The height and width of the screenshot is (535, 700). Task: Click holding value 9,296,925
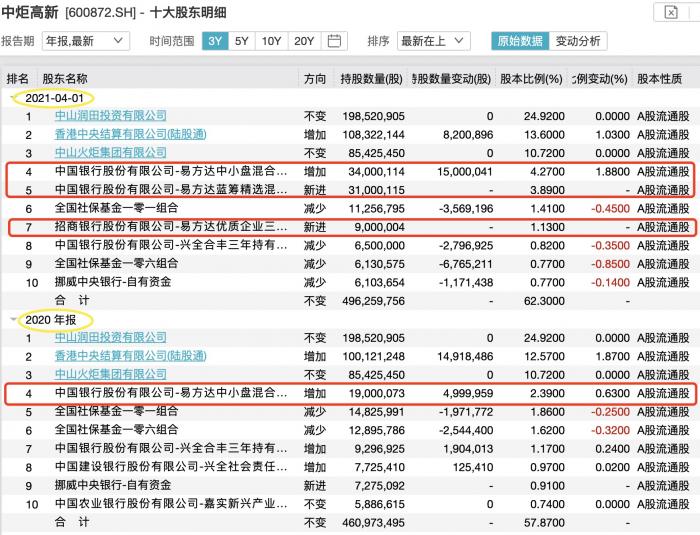pos(379,449)
